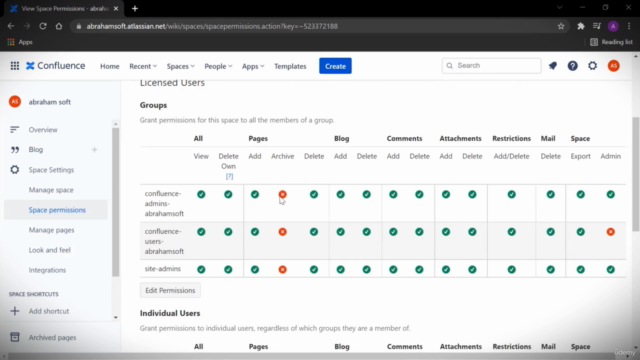
Task: Click the sidebar scrollbar down arrow
Action: (x=116, y=317)
